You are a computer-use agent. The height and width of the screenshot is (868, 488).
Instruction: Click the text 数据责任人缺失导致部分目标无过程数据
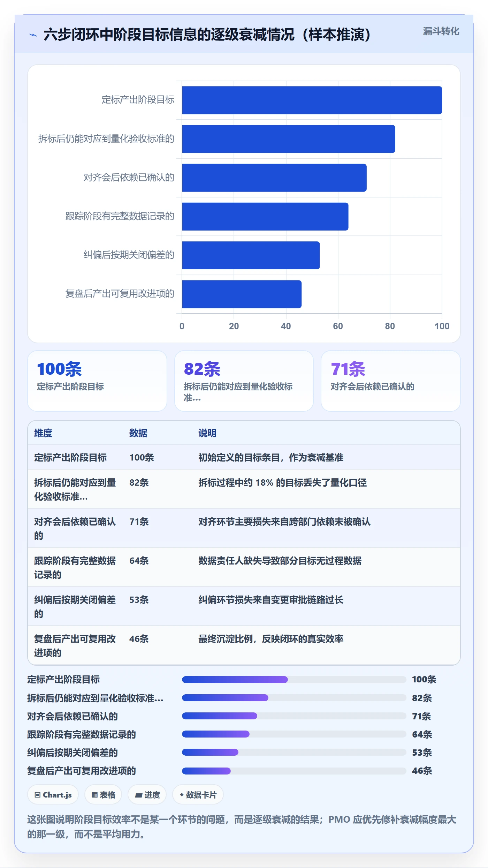pos(280,561)
